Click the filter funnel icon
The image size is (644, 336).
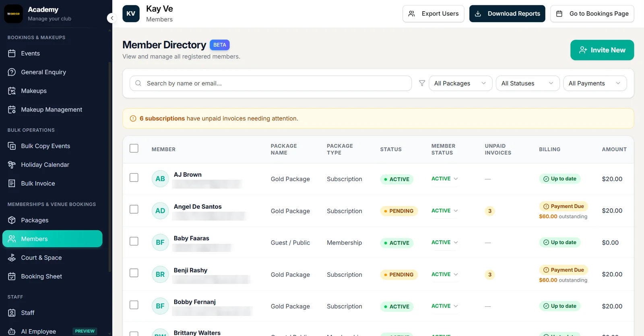point(422,83)
